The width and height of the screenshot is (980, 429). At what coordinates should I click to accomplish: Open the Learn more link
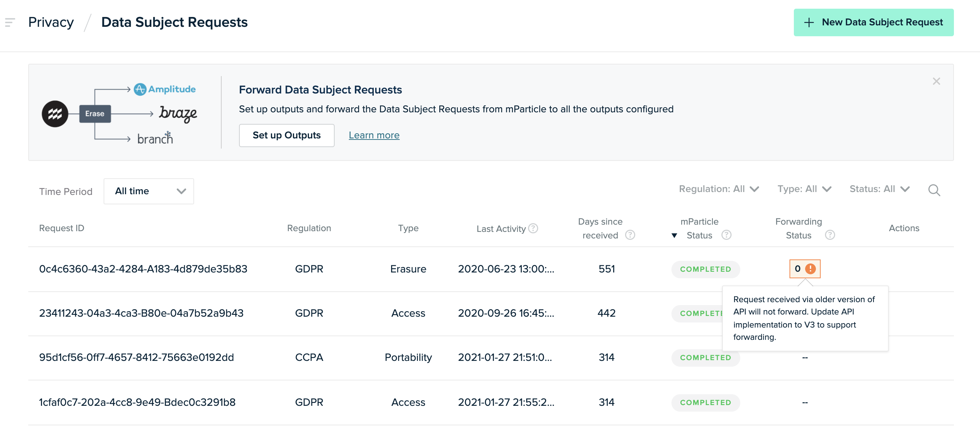pos(374,135)
